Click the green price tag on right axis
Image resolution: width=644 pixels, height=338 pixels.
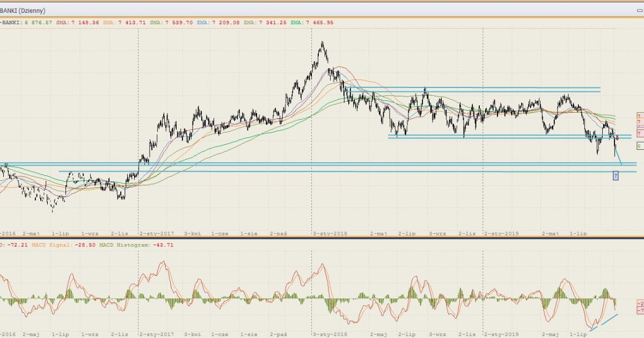point(639,146)
